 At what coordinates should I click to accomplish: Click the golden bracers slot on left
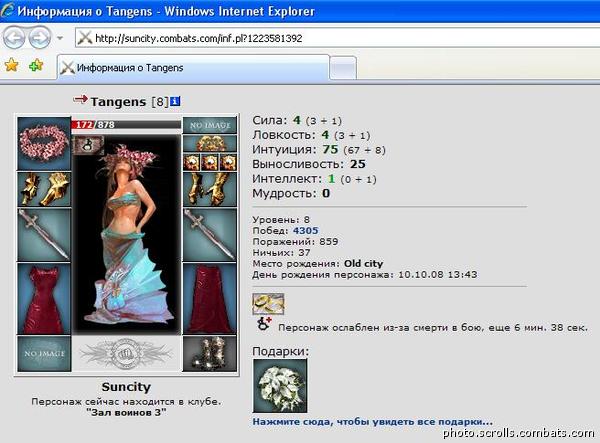pyautogui.click(x=44, y=189)
